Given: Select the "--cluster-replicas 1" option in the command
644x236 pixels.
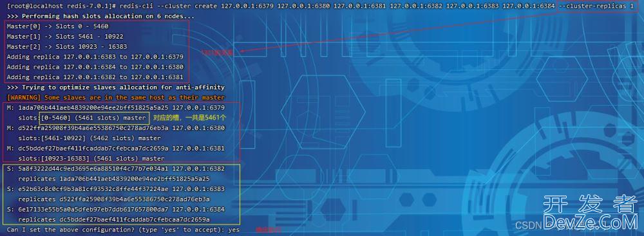Looking at the screenshot, I should (x=596, y=6).
